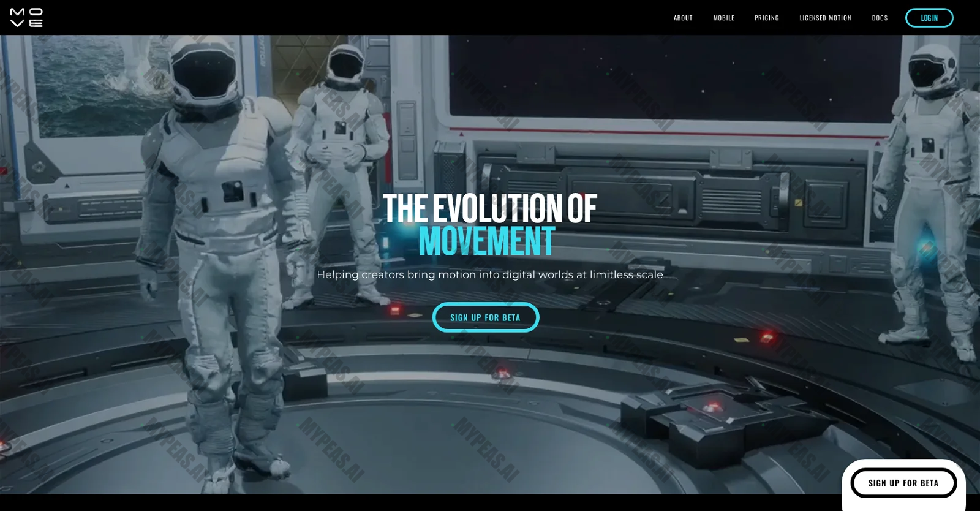Screen dimensions: 980x511
Task: Open the Docs link
Action: click(880, 18)
